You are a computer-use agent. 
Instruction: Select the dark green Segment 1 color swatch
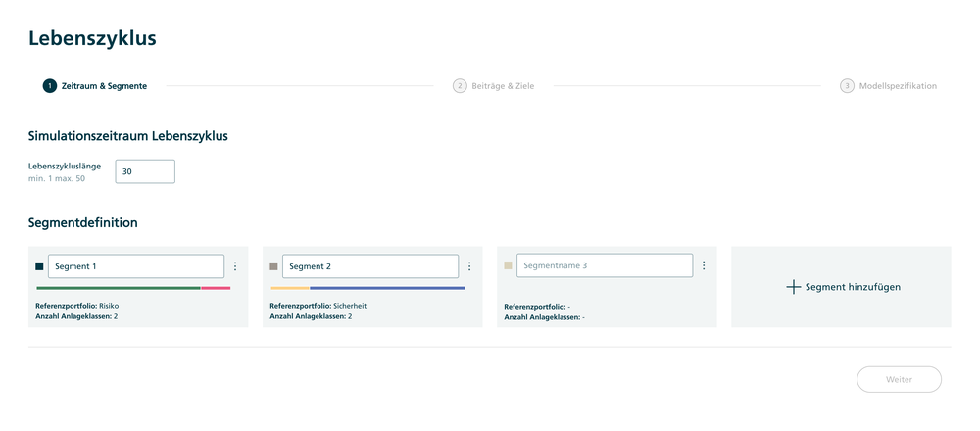(40, 266)
